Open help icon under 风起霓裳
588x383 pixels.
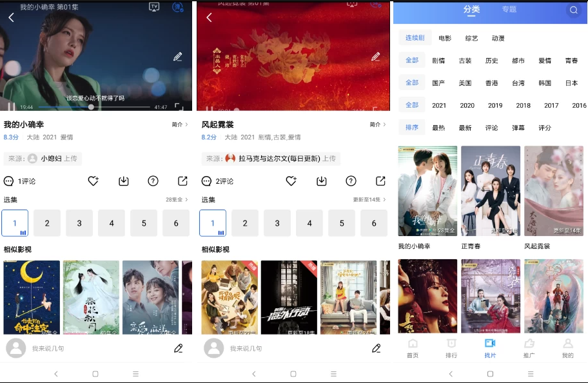(351, 181)
